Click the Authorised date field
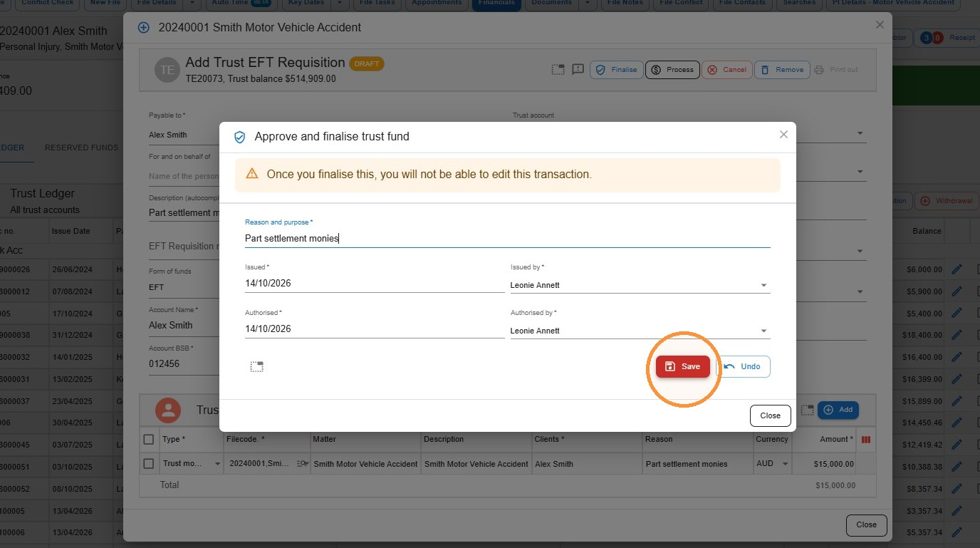 point(375,329)
